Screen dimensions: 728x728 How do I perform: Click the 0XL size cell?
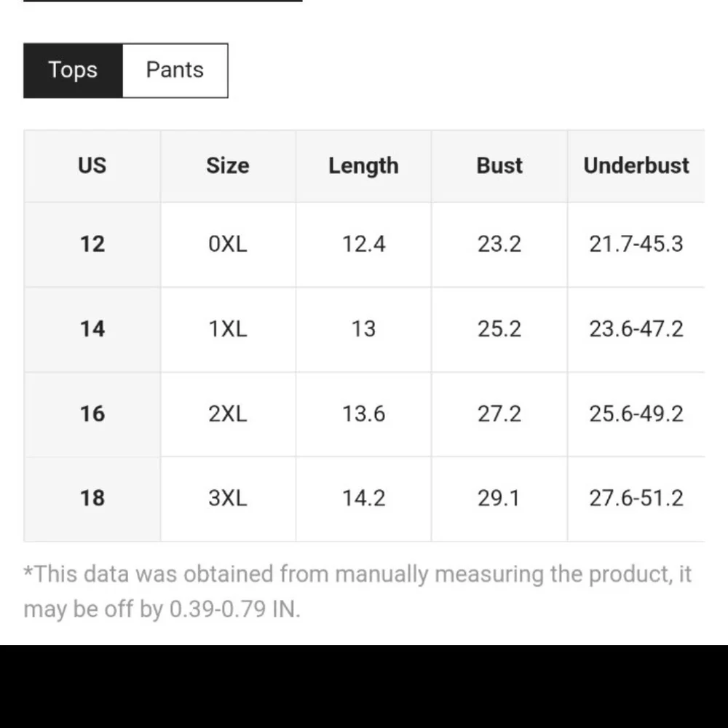pyautogui.click(x=228, y=244)
